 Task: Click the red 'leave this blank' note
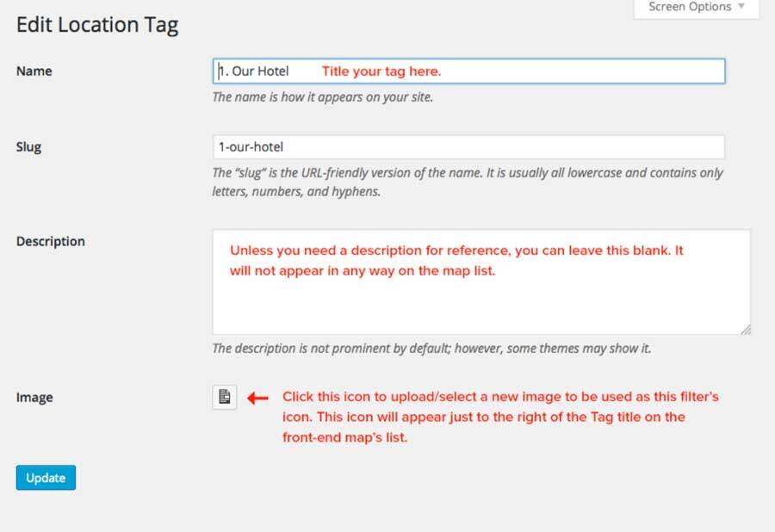pos(456,261)
